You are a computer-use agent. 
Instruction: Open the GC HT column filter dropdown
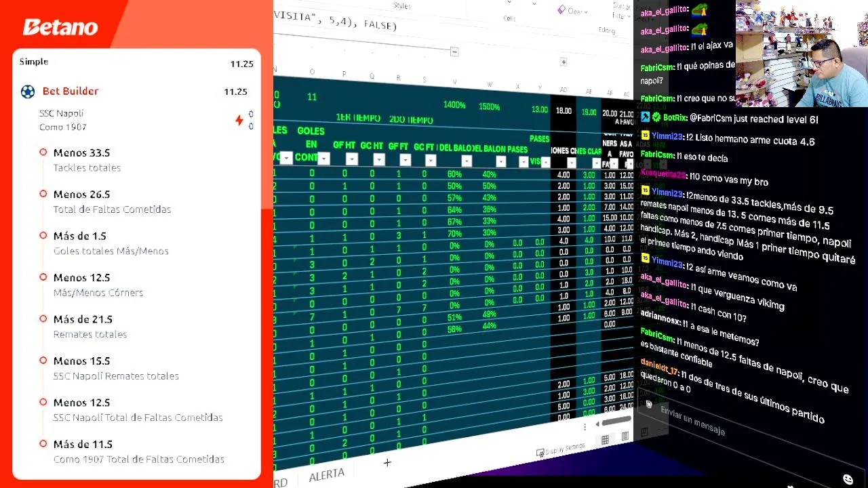[378, 159]
